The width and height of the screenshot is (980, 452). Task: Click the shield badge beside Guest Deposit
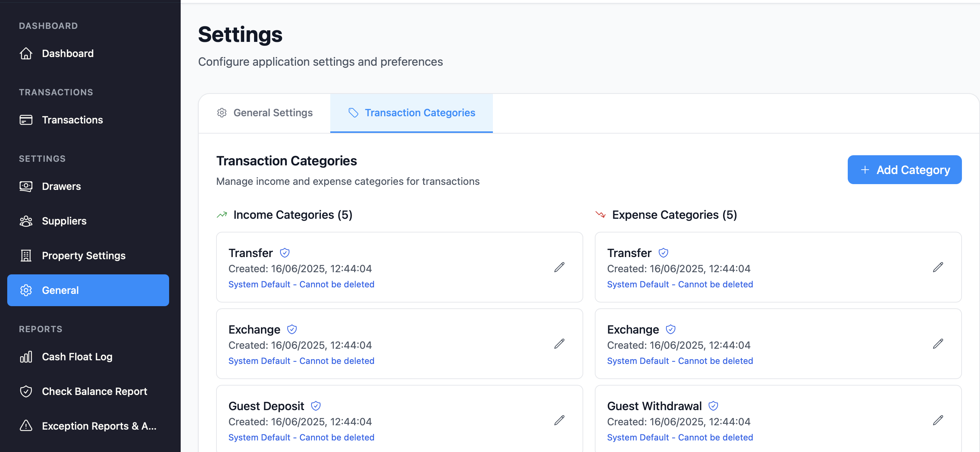pos(315,406)
